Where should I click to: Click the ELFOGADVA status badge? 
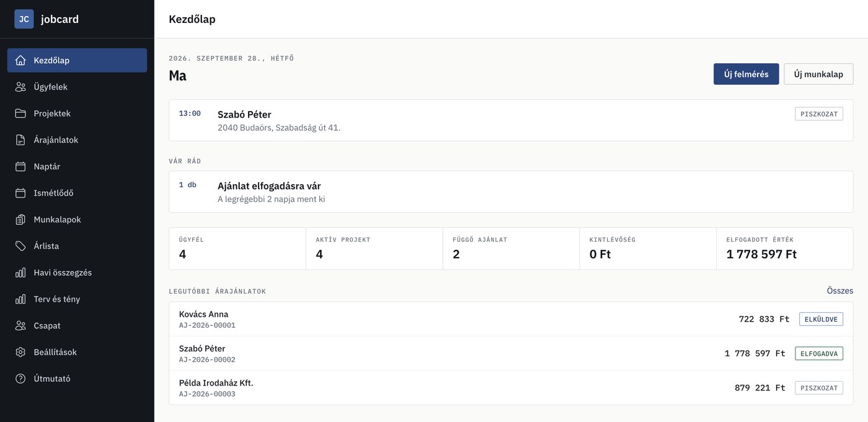[x=819, y=353]
